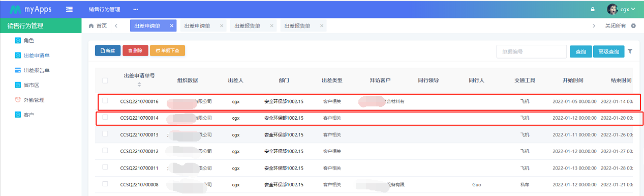Click start time 2022-01-13 00:00:00

(x=574, y=167)
